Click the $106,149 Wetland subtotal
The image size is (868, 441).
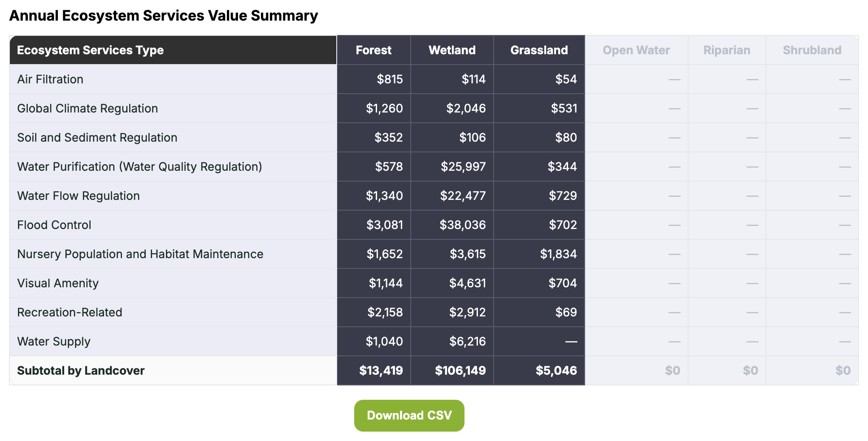[460, 371]
